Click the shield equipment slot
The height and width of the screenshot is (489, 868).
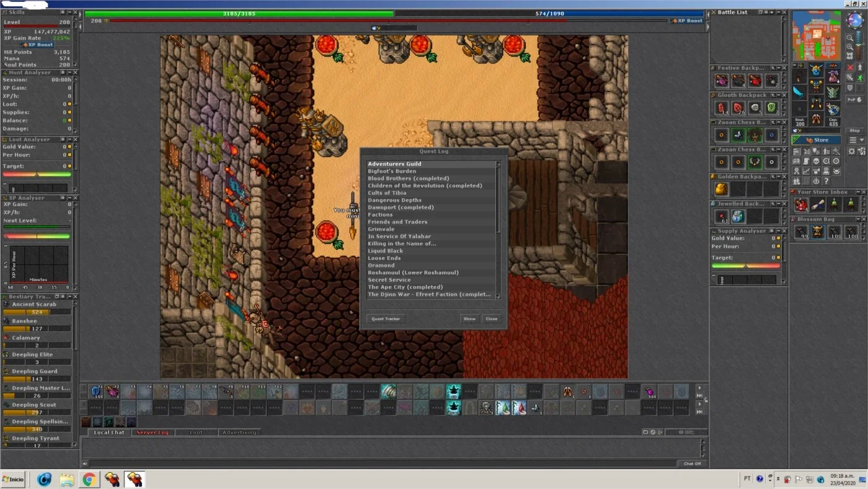[x=833, y=92]
